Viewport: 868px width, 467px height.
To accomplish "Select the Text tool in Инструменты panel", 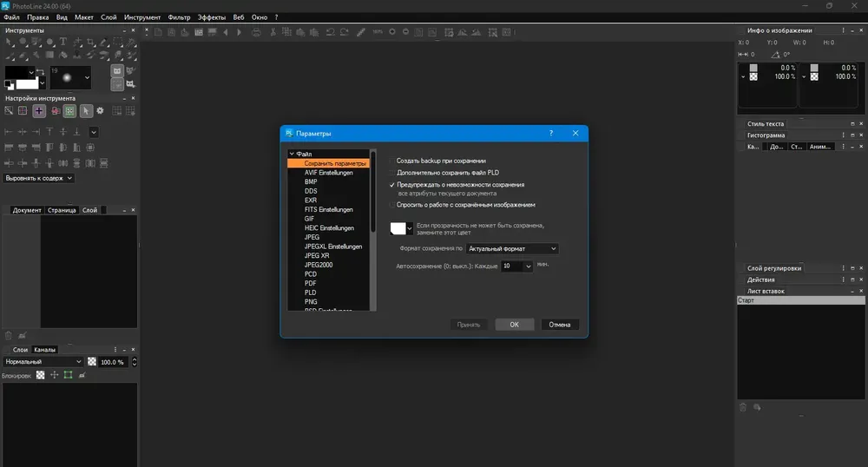I will (63, 42).
